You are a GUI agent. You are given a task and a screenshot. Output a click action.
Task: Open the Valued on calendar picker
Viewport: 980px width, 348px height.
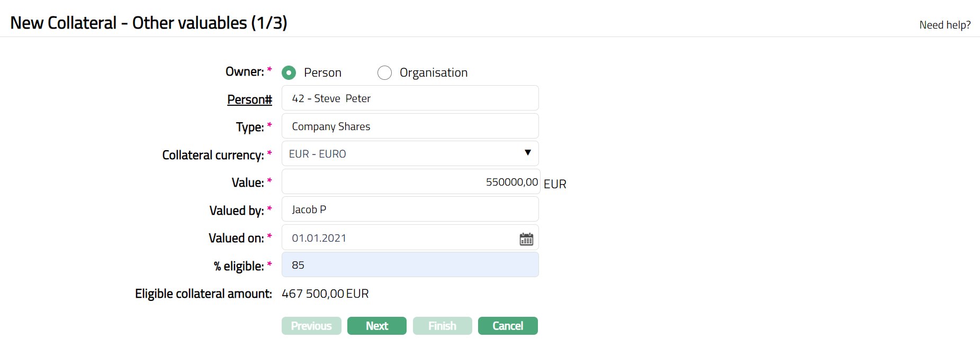[x=526, y=239]
